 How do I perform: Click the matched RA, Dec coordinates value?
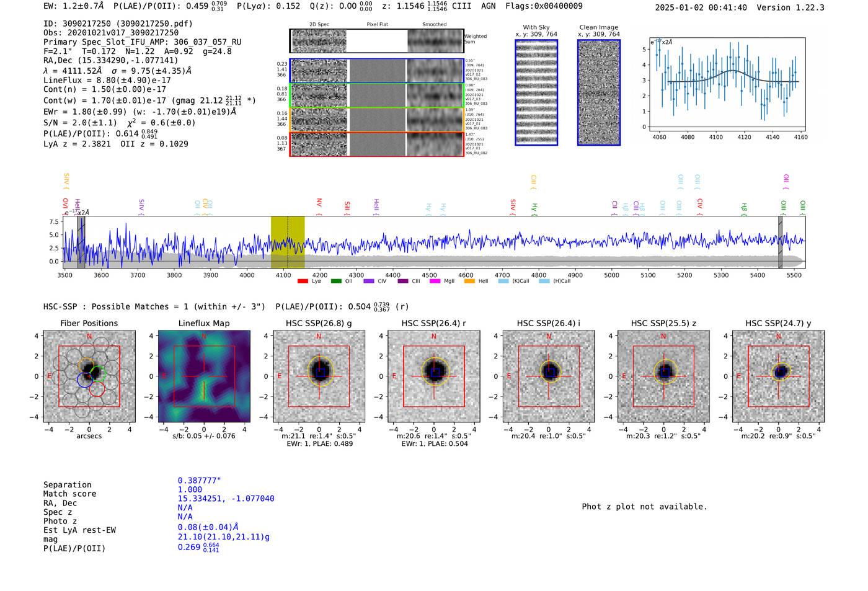(x=226, y=499)
